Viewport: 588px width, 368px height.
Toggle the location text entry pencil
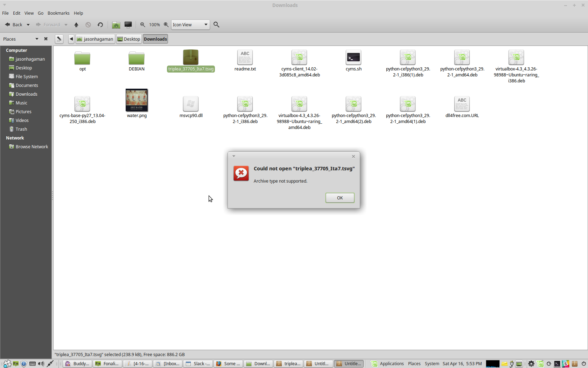(x=59, y=39)
